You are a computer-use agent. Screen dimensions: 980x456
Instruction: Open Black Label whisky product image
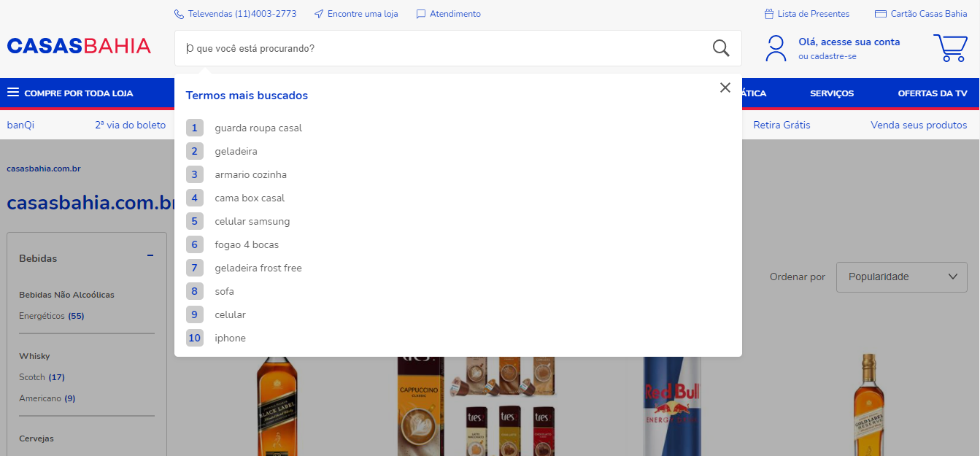pyautogui.click(x=277, y=406)
